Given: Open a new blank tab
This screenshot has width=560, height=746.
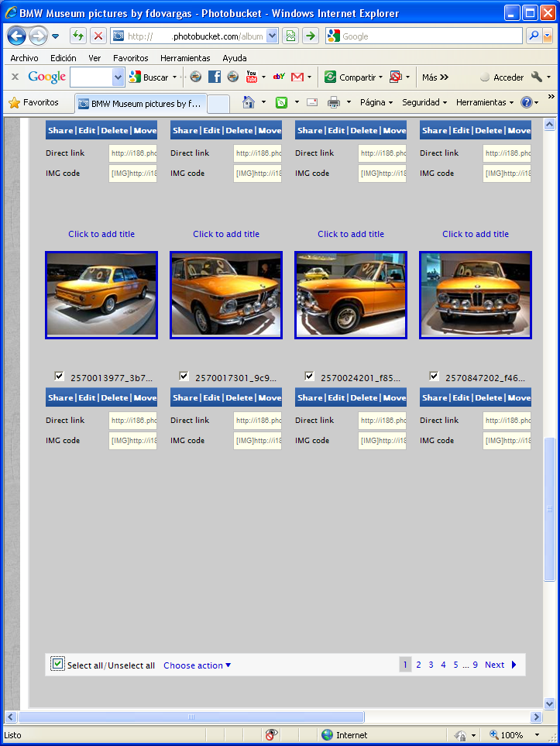Looking at the screenshot, I should [x=218, y=104].
